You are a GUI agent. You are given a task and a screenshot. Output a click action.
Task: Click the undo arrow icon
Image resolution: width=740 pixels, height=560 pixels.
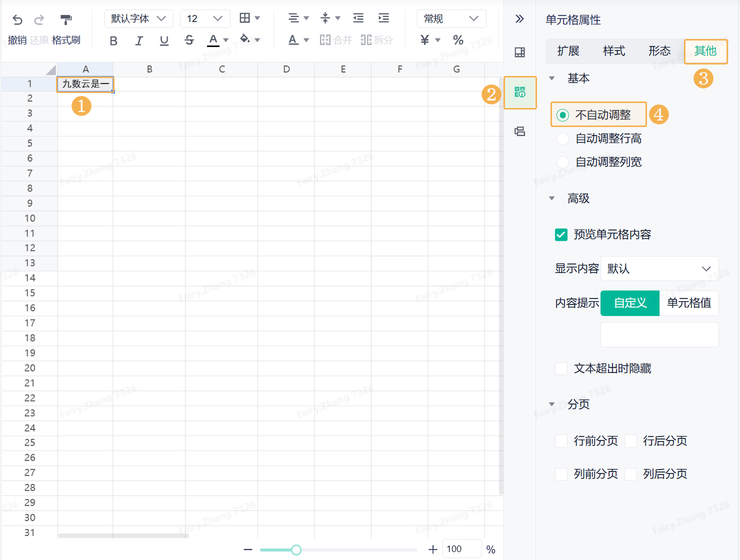pyautogui.click(x=17, y=20)
